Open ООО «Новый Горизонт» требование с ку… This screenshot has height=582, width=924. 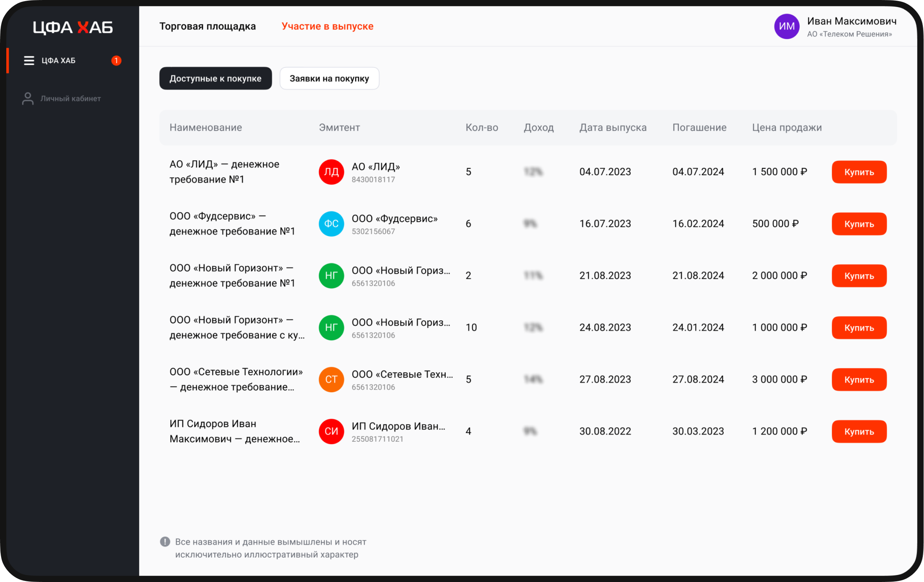pyautogui.click(x=237, y=328)
